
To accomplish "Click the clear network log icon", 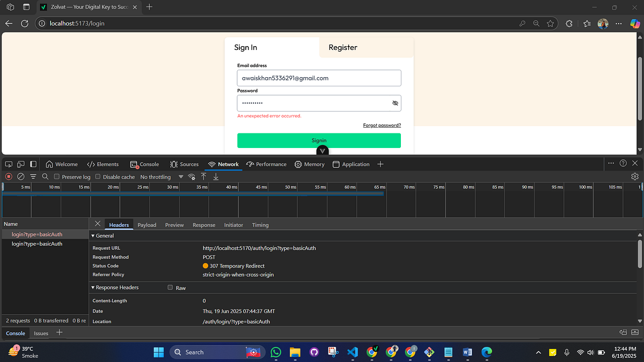I will pyautogui.click(x=20, y=176).
